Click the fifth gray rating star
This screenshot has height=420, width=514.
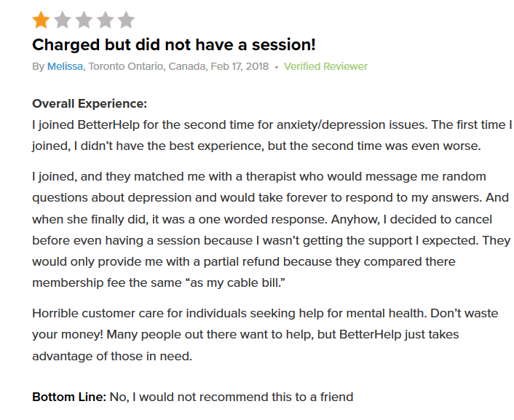coord(126,19)
